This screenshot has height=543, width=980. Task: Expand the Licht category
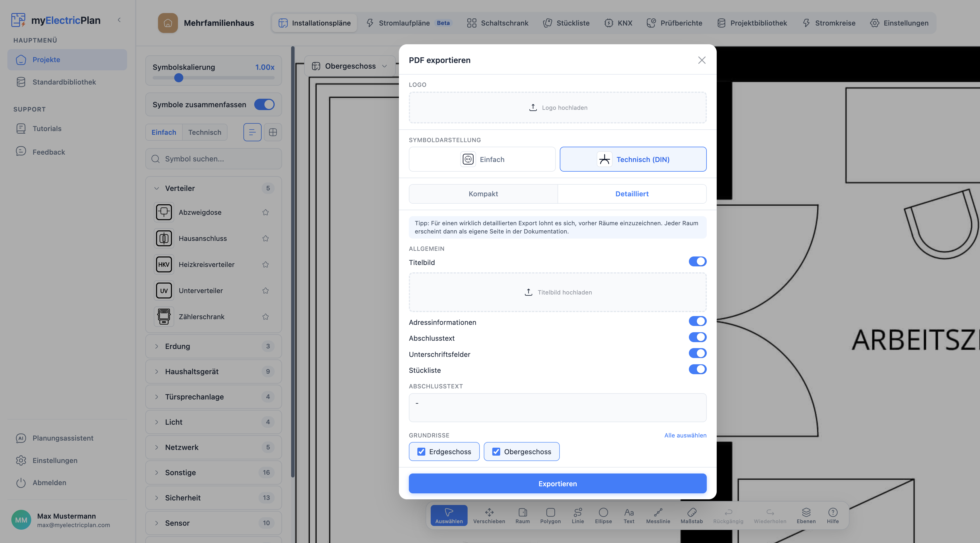coord(213,422)
